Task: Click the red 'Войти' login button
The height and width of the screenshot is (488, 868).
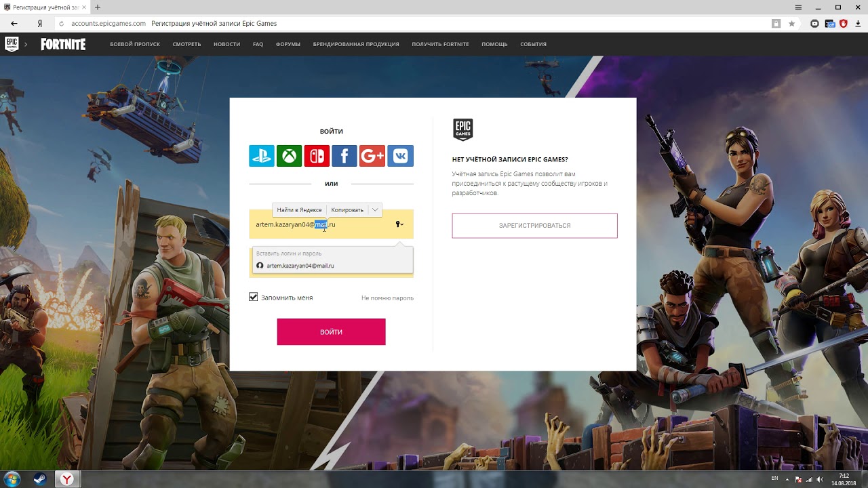Action: tap(331, 332)
